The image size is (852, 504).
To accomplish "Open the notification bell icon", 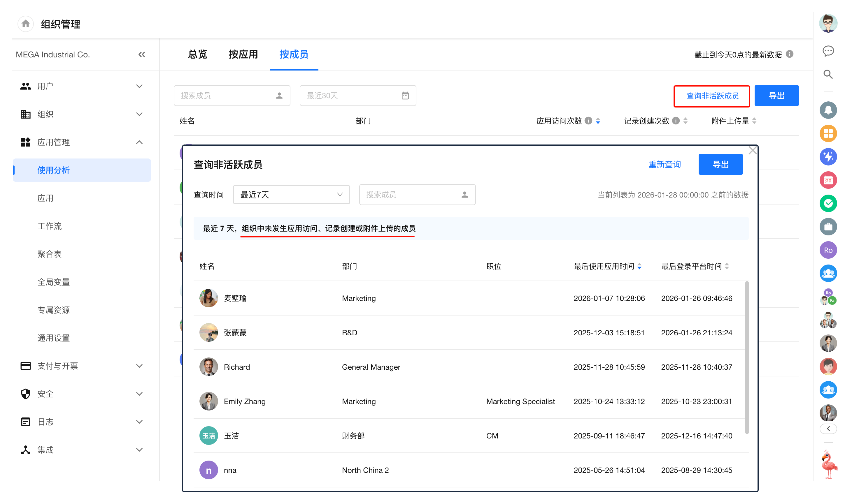I will pyautogui.click(x=828, y=110).
